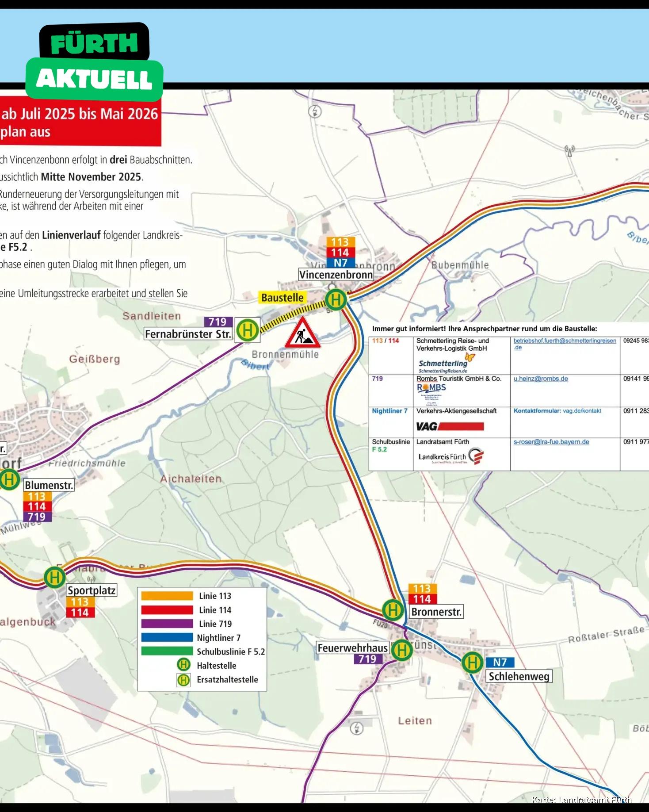Click the Aichaleiten place name

click(x=191, y=479)
